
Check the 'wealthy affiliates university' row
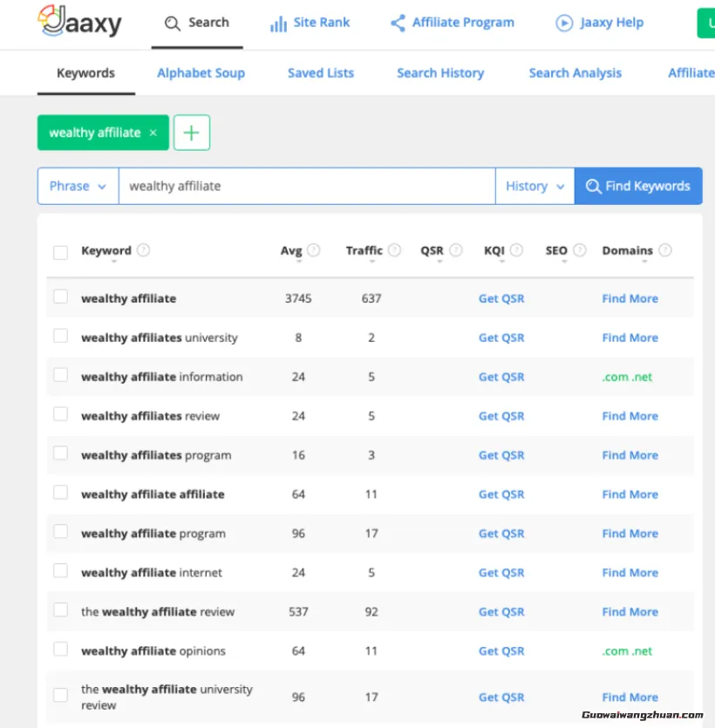tap(60, 336)
